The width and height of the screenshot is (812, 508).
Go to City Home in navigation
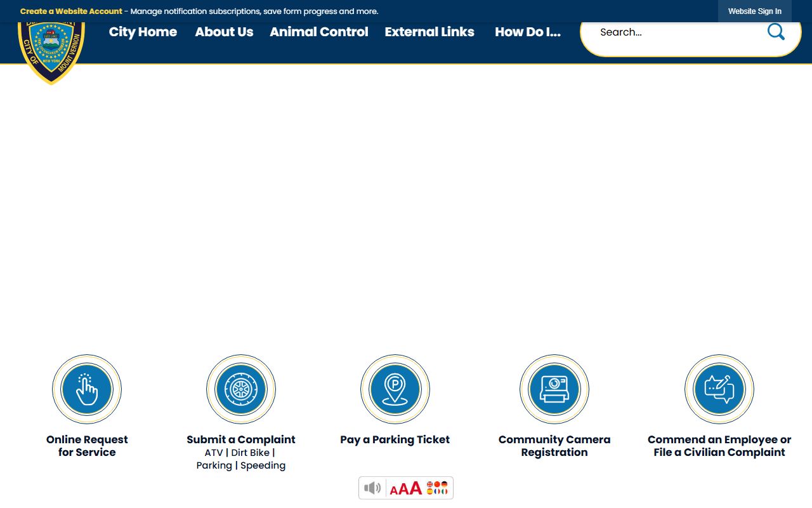click(143, 32)
